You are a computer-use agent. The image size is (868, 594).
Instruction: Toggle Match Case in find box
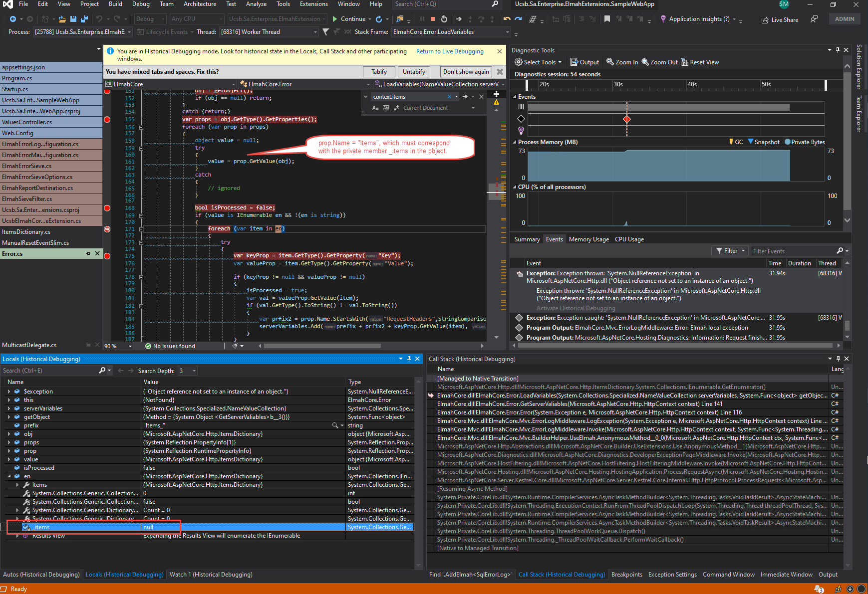click(375, 108)
